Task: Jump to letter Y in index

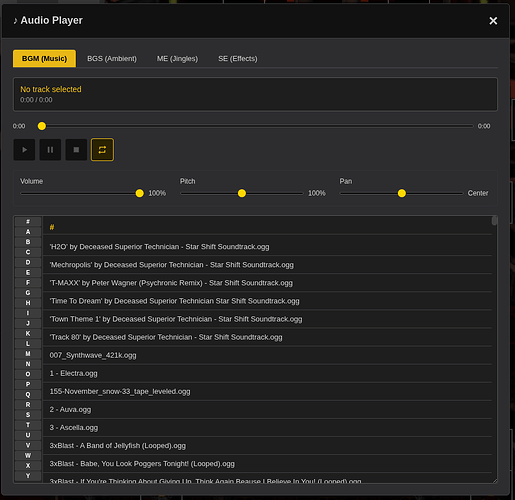Action: pyautogui.click(x=28, y=476)
